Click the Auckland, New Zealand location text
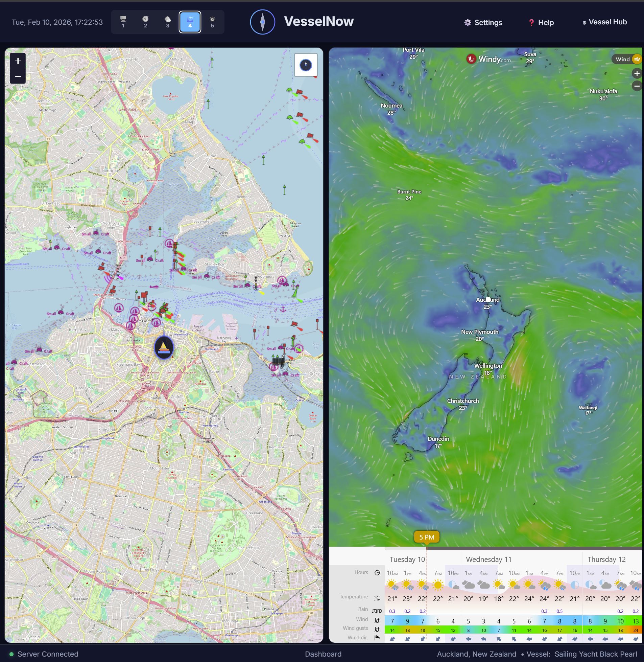The image size is (644, 662). tap(476, 654)
